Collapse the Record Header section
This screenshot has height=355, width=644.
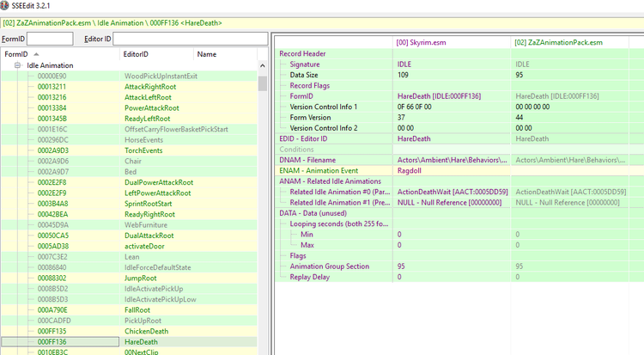pos(302,53)
